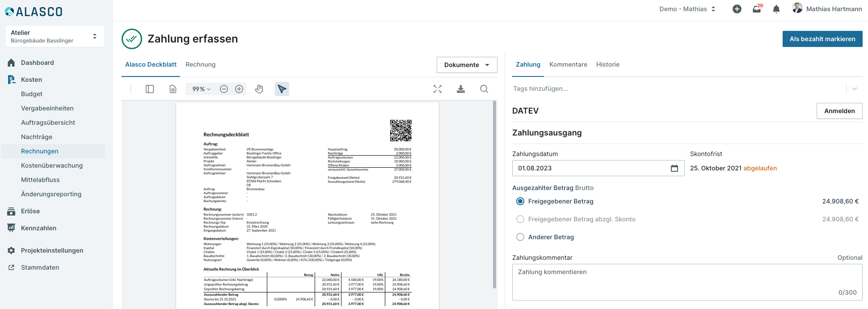The width and height of the screenshot is (868, 309).
Task: Open the notifications bell
Action: pos(776,9)
